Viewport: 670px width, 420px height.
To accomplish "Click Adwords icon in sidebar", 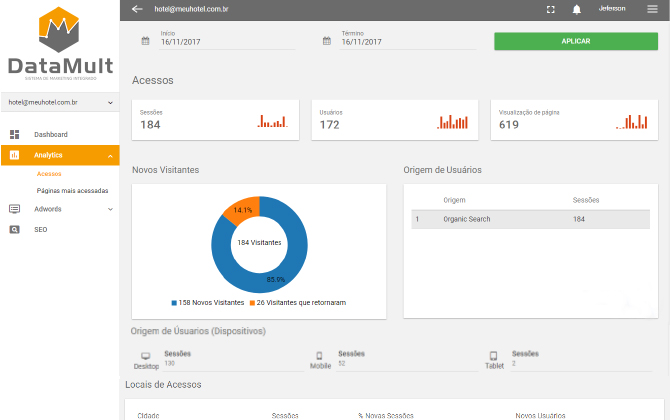I will click(x=15, y=209).
